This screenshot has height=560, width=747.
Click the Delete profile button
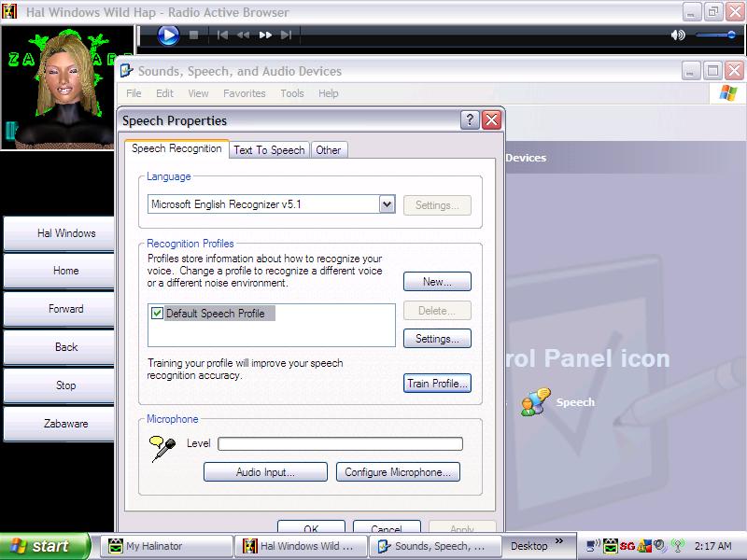coord(437,311)
